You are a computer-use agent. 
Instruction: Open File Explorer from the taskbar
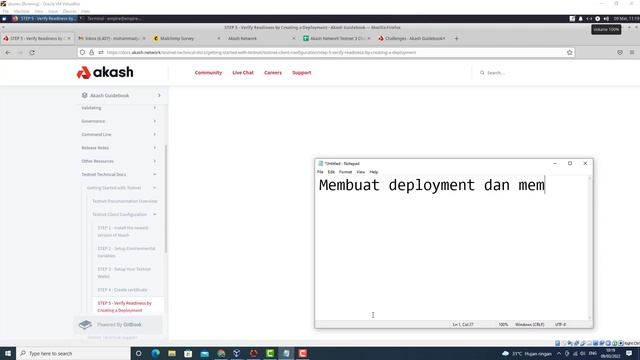(172, 353)
